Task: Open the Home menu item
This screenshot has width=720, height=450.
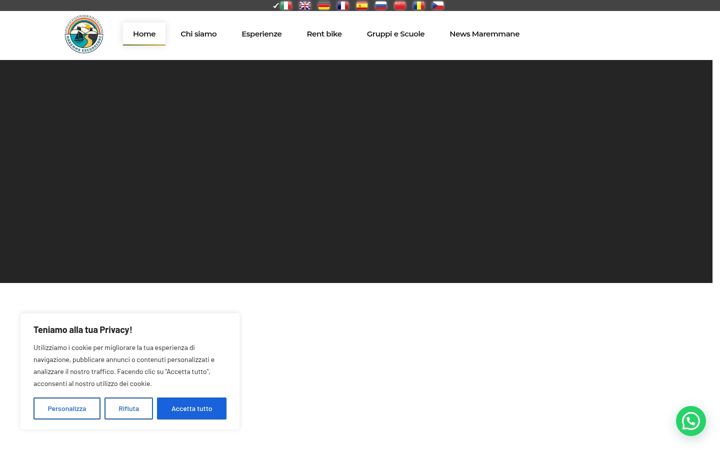Action: (x=144, y=34)
